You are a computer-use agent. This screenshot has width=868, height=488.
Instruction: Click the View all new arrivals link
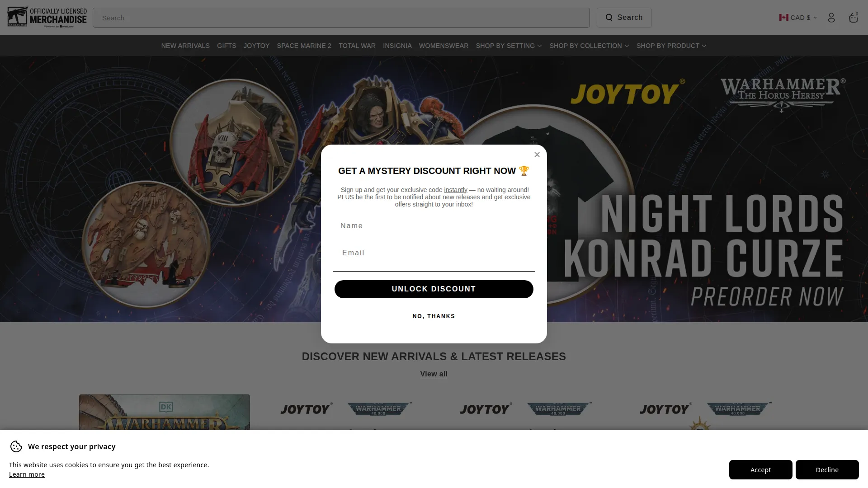(434, 374)
